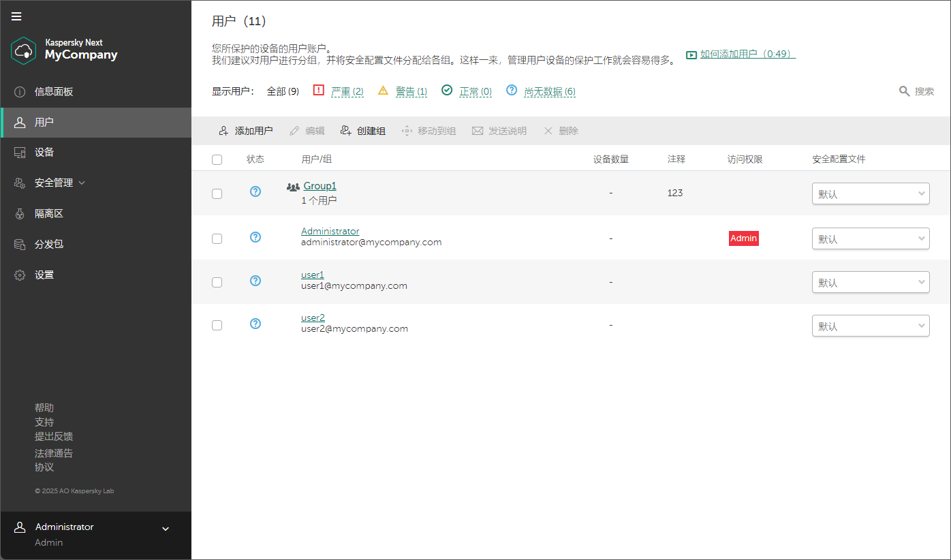Click the 添加用户 add user button
The width and height of the screenshot is (951, 560).
point(245,130)
